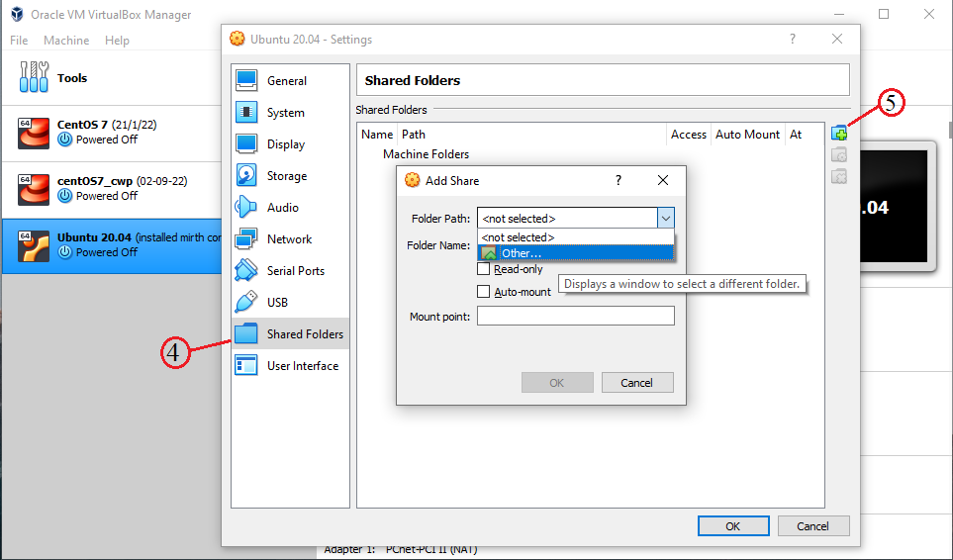Choose Other... from the folder path list
The height and width of the screenshot is (560, 953).
[x=576, y=252]
